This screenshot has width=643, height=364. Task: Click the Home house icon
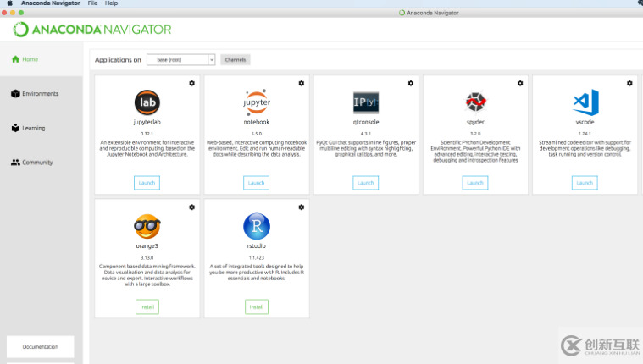pos(15,59)
